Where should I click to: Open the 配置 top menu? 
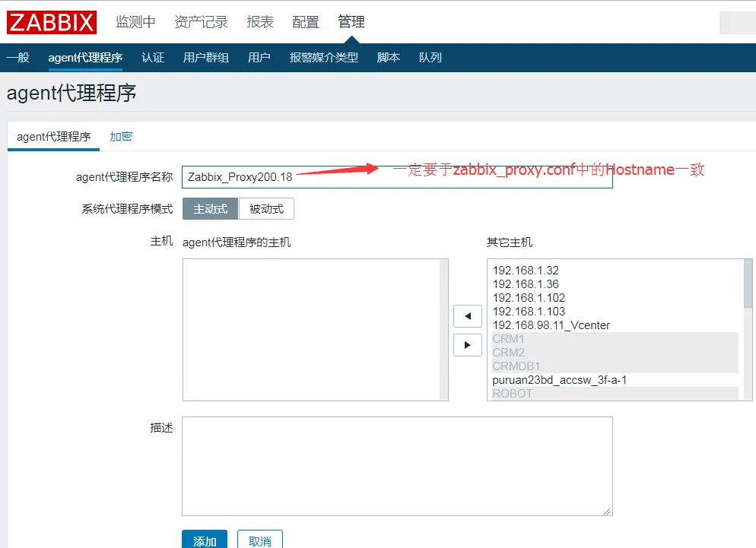(306, 22)
